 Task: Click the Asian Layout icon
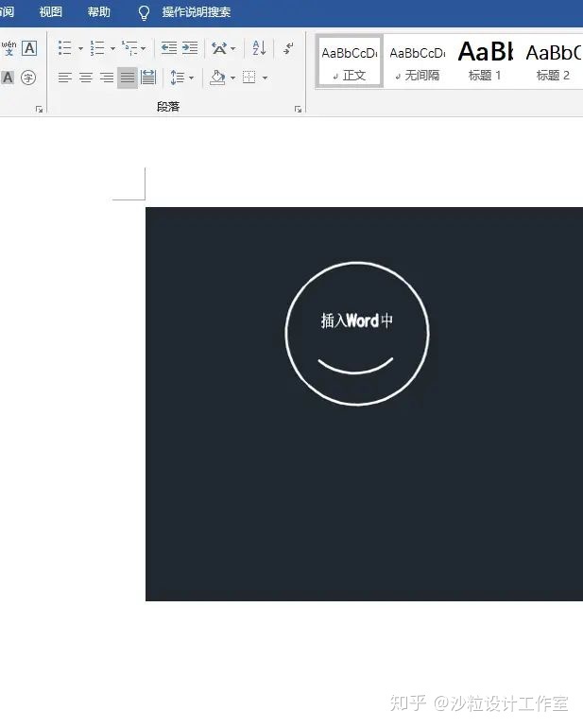219,48
